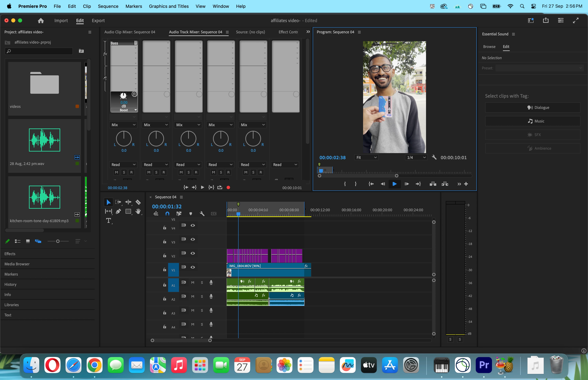Switch to the Audio Clip Mixer tab
Screen dimensions: 588x380
pyautogui.click(x=129, y=32)
